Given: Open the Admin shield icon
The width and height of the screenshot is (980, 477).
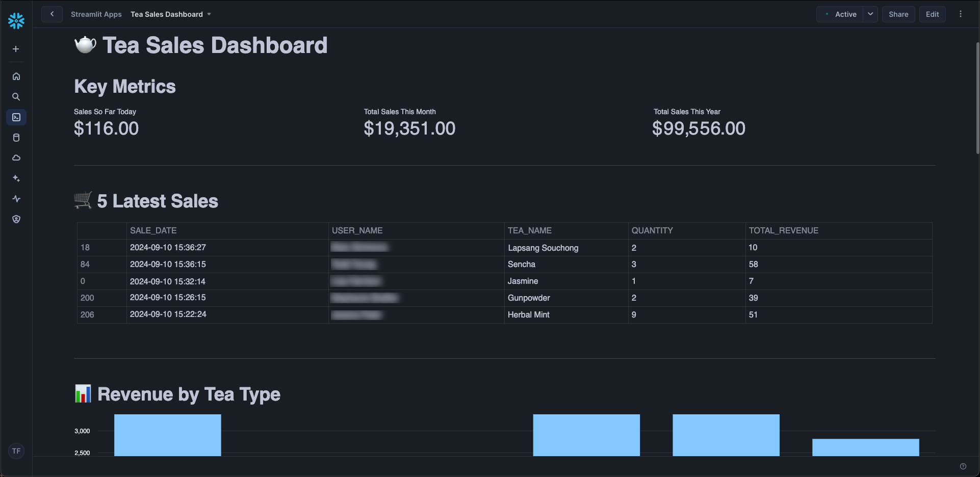Looking at the screenshot, I should pyautogui.click(x=16, y=219).
